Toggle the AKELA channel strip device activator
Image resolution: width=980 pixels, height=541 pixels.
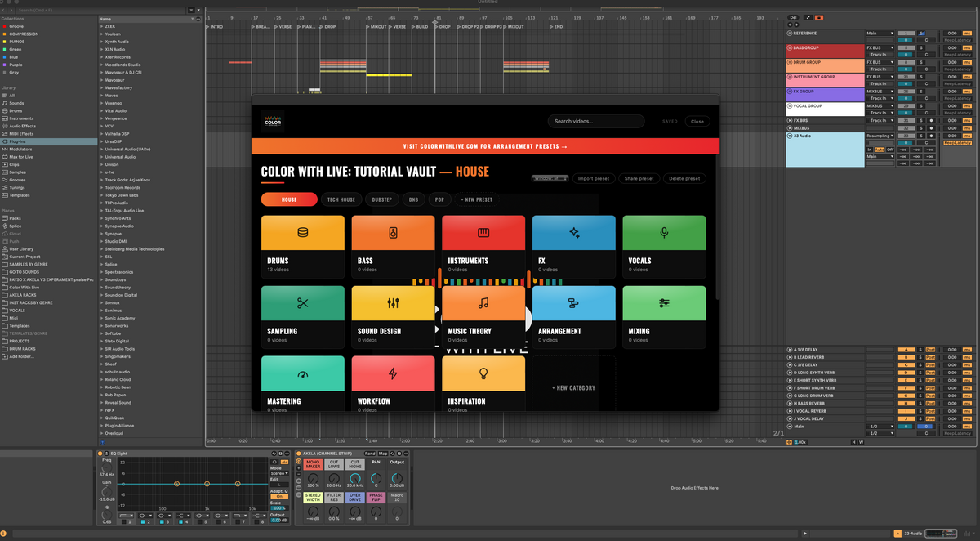[298, 454]
